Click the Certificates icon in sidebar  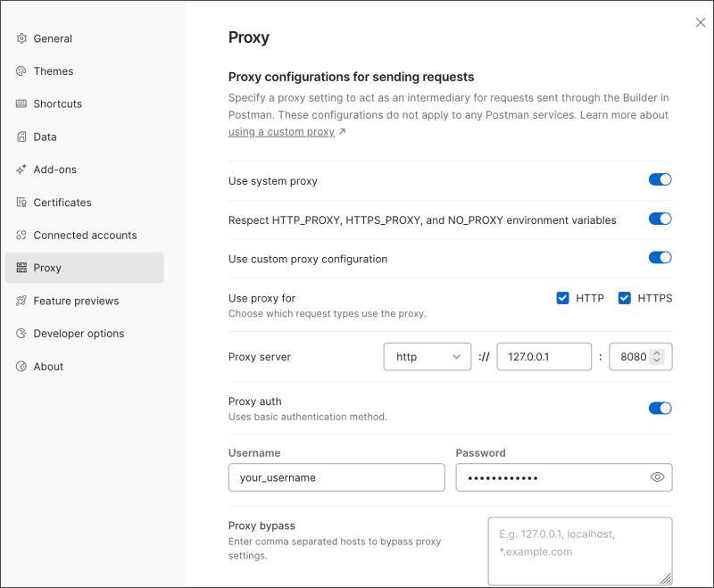pyautogui.click(x=21, y=203)
